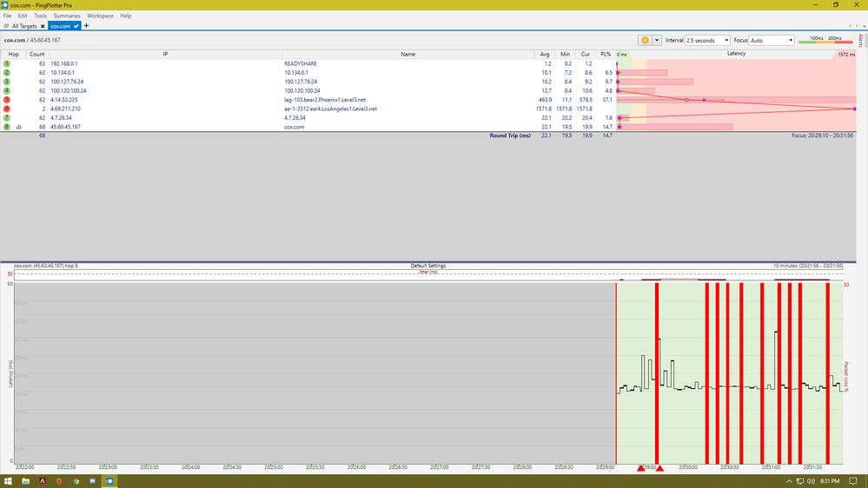Select hostname ae-1-3512.ear4.LosAngeles1.Level3.net

pos(330,109)
